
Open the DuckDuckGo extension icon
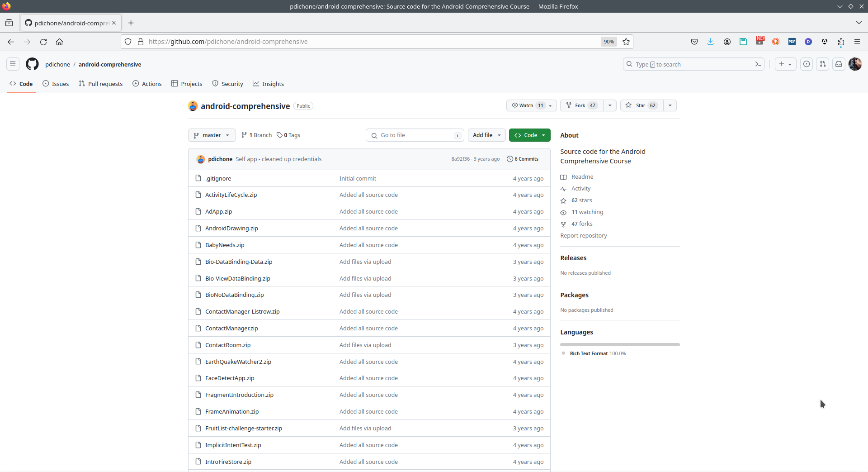pyautogui.click(x=776, y=42)
